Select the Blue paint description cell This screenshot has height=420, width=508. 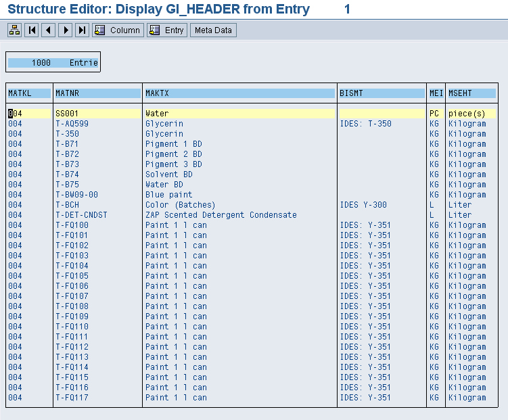pyautogui.click(x=168, y=195)
